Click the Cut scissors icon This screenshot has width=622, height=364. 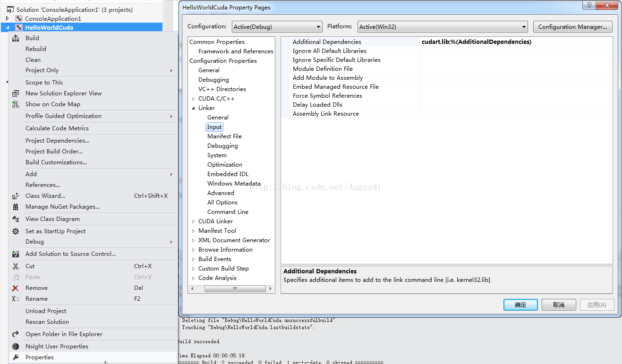tap(16, 266)
